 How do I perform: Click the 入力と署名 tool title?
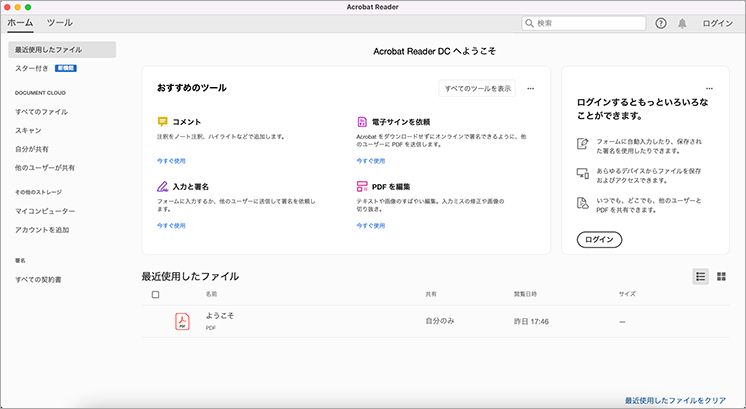pyautogui.click(x=190, y=186)
